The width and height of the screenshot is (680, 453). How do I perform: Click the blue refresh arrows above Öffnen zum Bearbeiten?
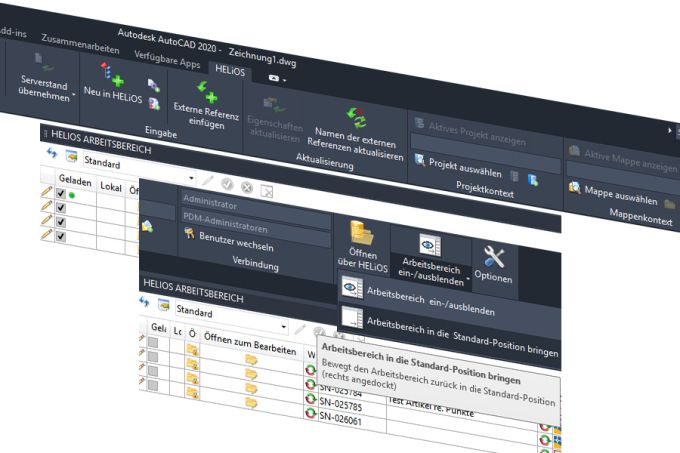(144, 301)
